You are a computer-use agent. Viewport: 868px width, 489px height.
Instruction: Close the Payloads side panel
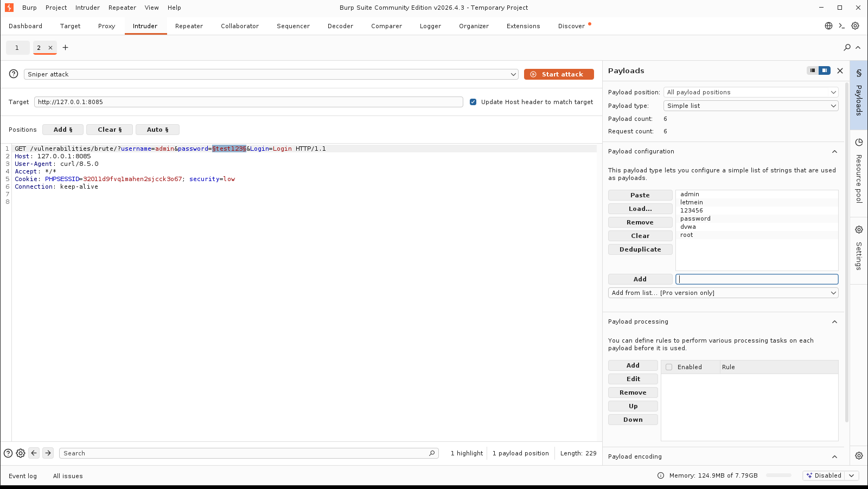tap(840, 70)
